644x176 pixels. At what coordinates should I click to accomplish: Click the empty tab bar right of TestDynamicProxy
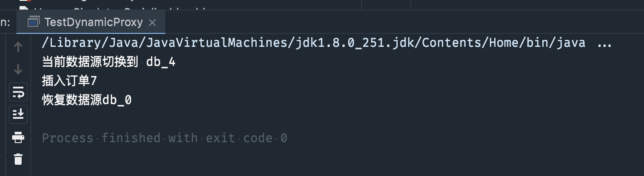[x=390, y=23]
